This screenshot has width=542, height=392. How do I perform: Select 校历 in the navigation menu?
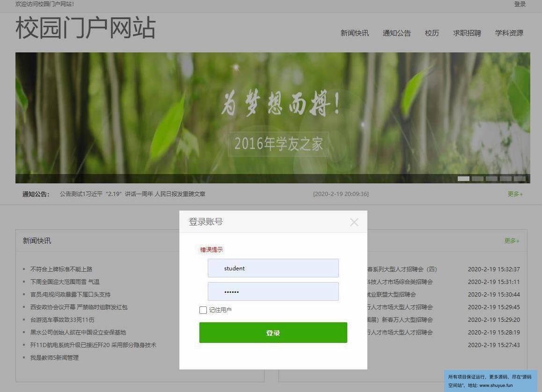(x=432, y=33)
